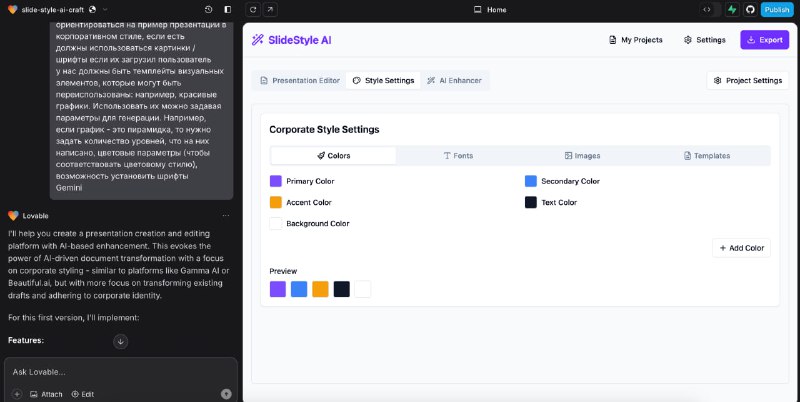The height and width of the screenshot is (402, 800).
Task: Switch to the Templates sub-tab
Action: click(x=707, y=156)
